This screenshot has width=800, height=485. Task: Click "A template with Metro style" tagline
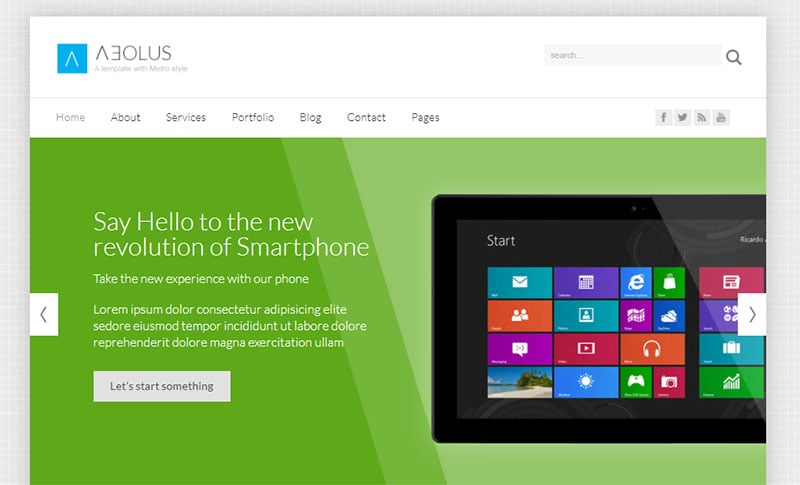click(141, 69)
